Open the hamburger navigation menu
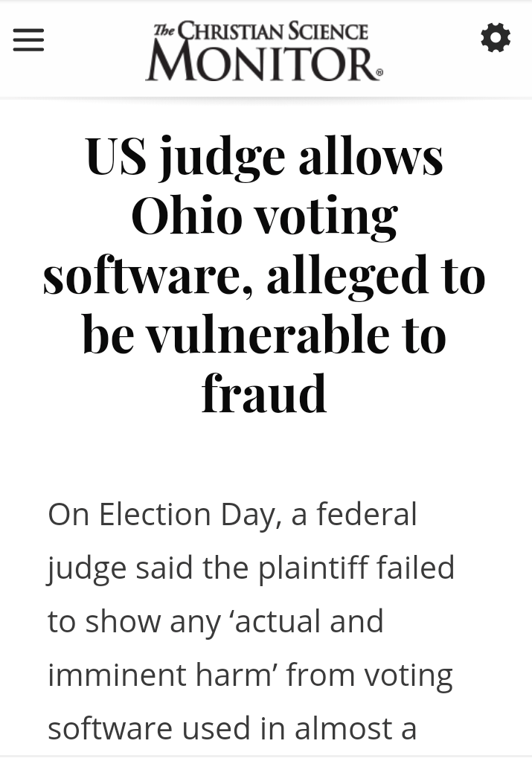Viewport: 532px width, 761px height. pos(29,39)
